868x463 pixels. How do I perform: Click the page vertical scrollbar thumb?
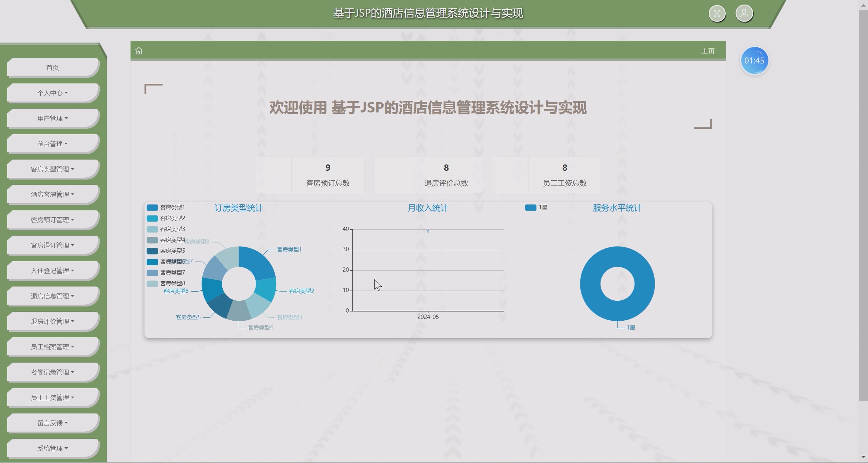863,205
